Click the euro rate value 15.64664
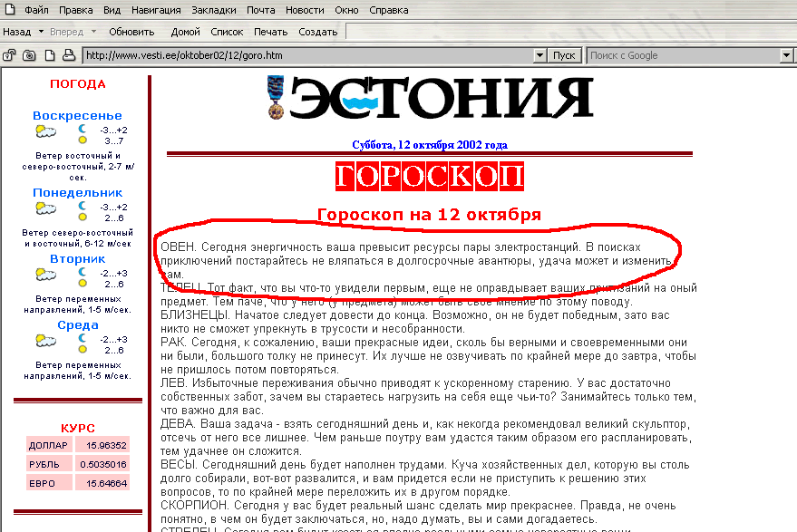 (102, 483)
